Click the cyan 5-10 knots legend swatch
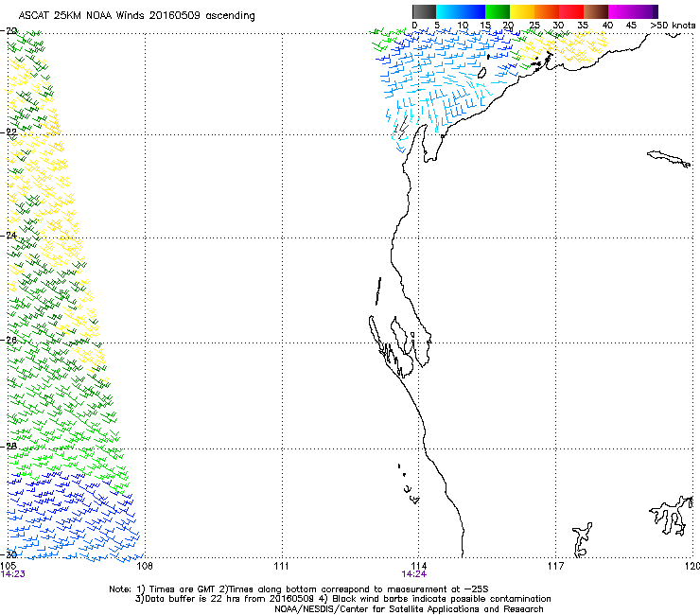 448,11
